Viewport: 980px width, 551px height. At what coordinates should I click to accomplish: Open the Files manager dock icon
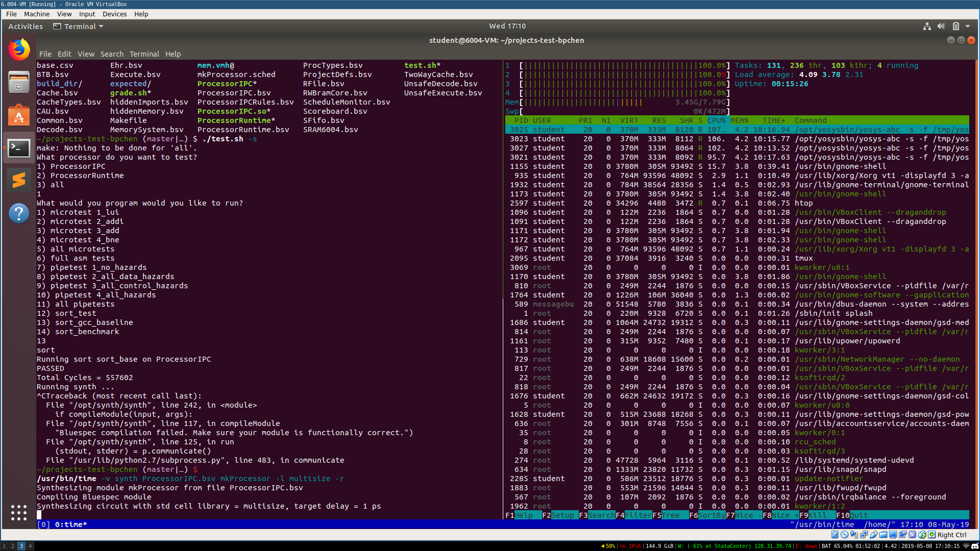(19, 82)
